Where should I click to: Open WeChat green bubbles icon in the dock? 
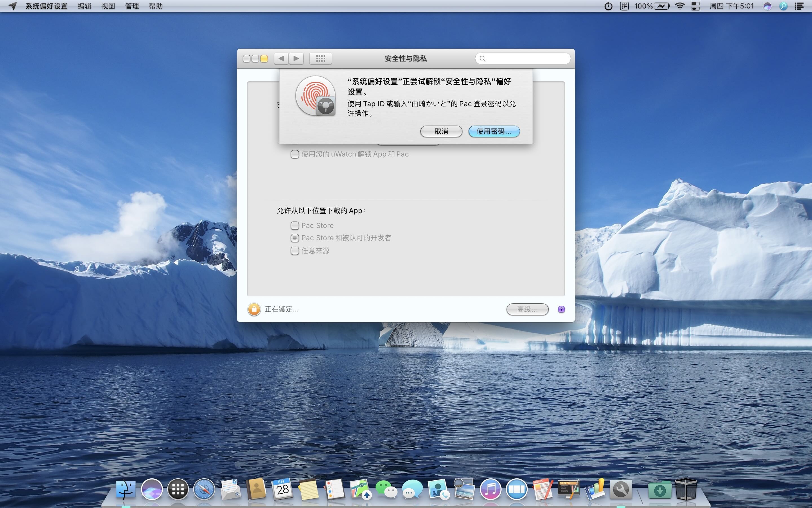click(x=386, y=489)
